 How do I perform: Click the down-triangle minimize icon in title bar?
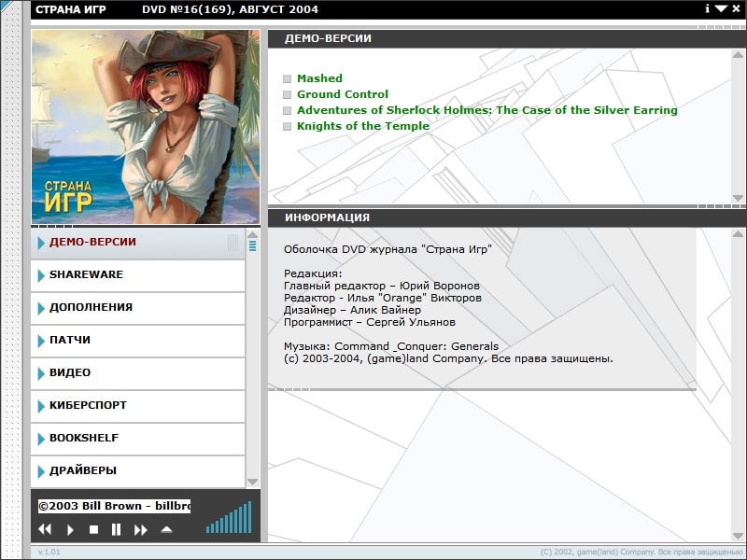[x=721, y=8]
